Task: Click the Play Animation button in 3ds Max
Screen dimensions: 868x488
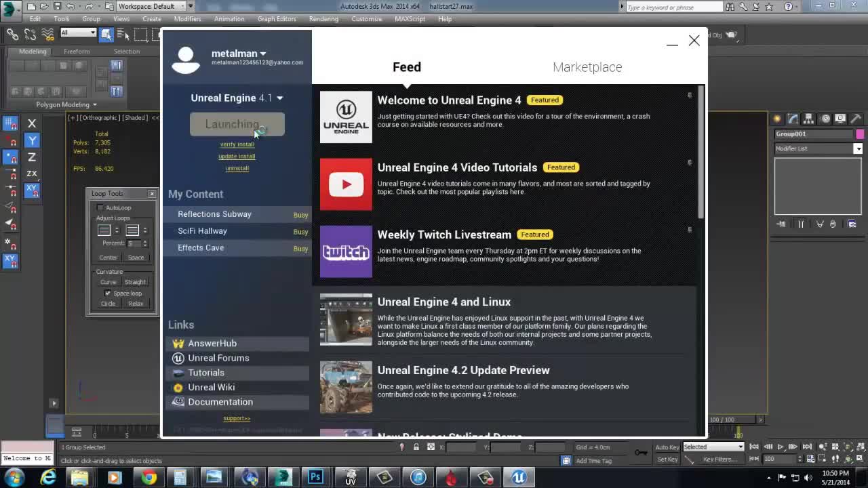Action: coord(781,447)
